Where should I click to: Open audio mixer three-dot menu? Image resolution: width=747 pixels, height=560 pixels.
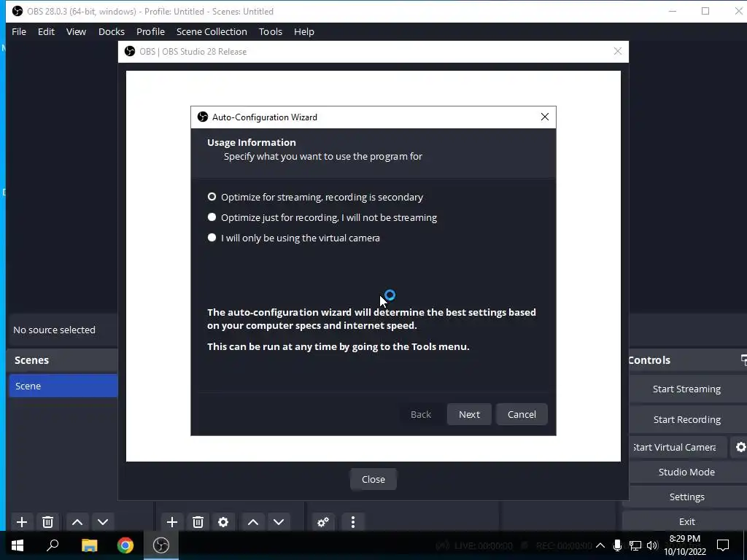pos(352,522)
